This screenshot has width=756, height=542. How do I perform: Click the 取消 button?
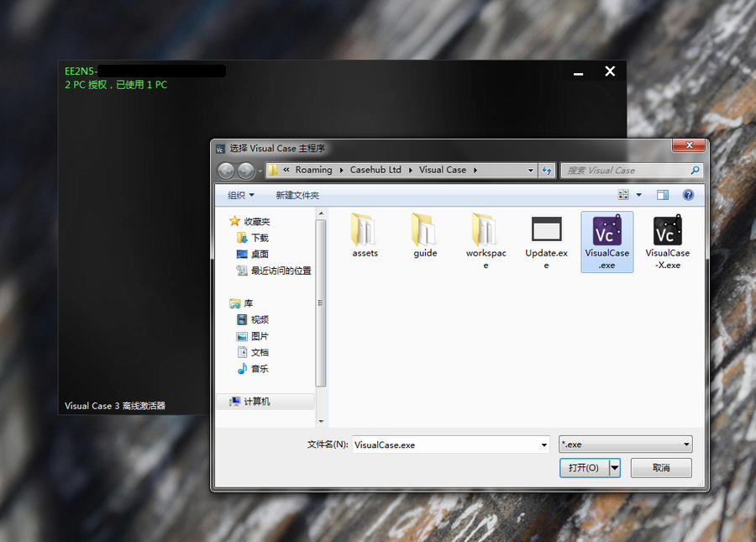[x=661, y=468]
